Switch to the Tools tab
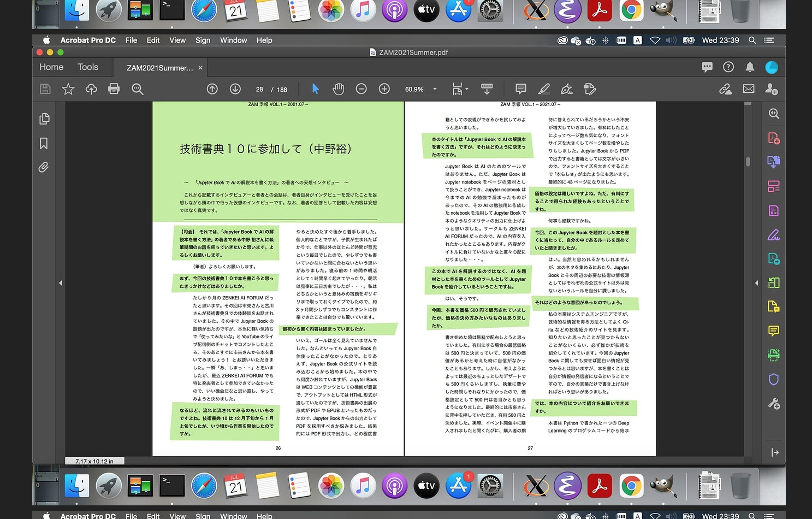 [87, 67]
